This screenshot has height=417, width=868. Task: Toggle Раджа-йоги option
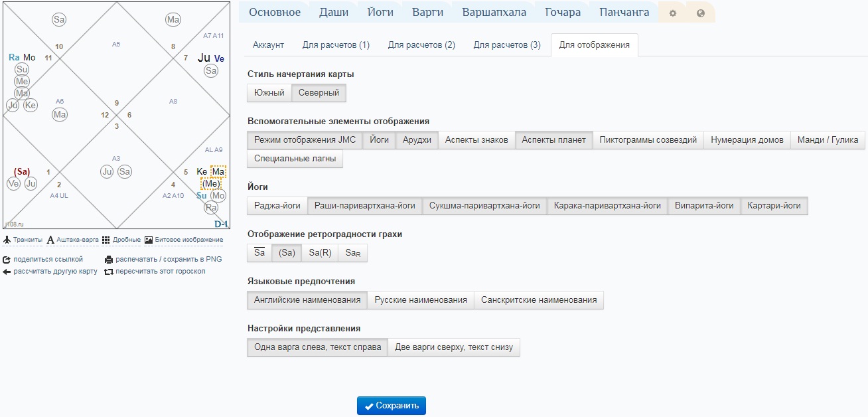point(277,206)
